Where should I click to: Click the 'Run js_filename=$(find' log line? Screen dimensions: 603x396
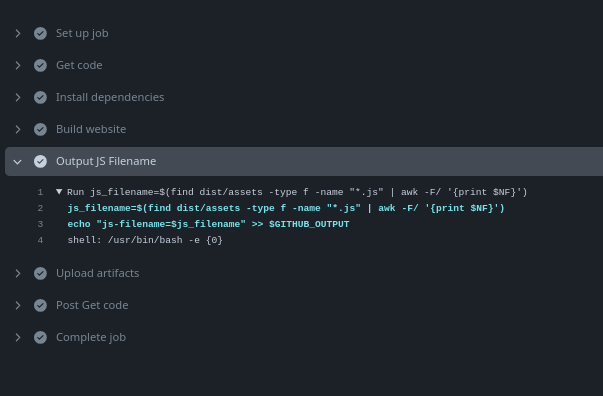click(297, 192)
